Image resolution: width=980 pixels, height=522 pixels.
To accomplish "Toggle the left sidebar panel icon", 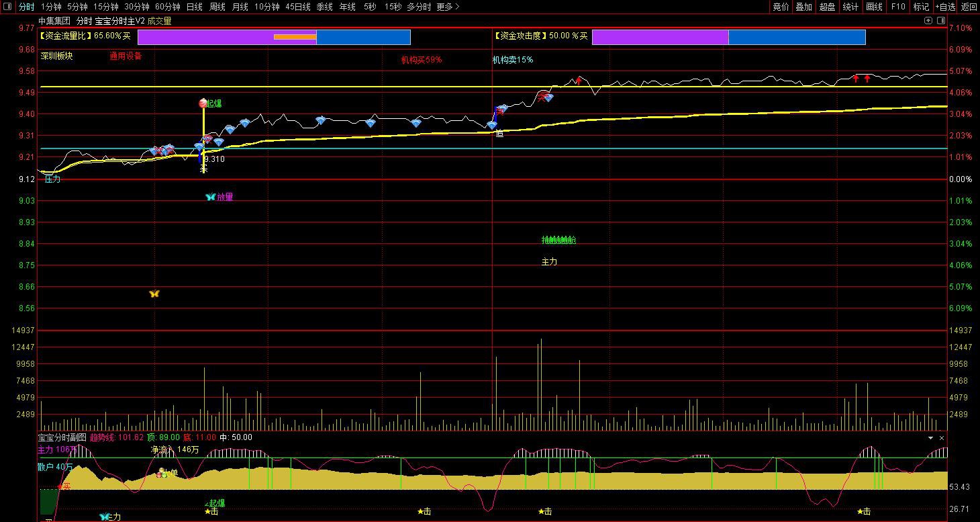I will [x=7, y=7].
